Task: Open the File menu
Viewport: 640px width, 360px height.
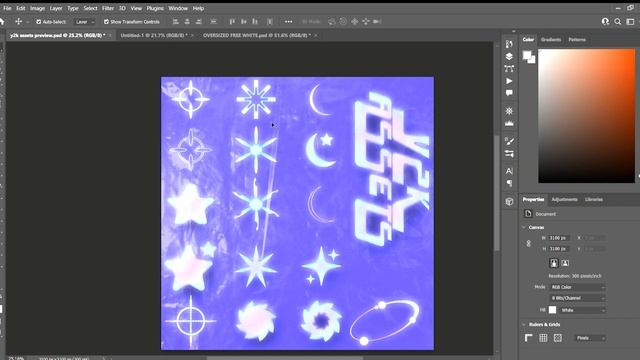Action: 7,8
